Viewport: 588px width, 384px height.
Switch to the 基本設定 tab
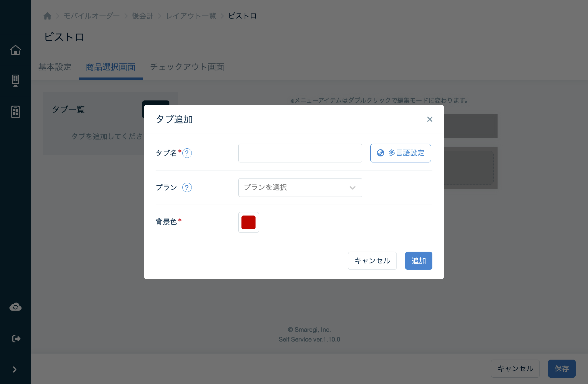(x=55, y=67)
